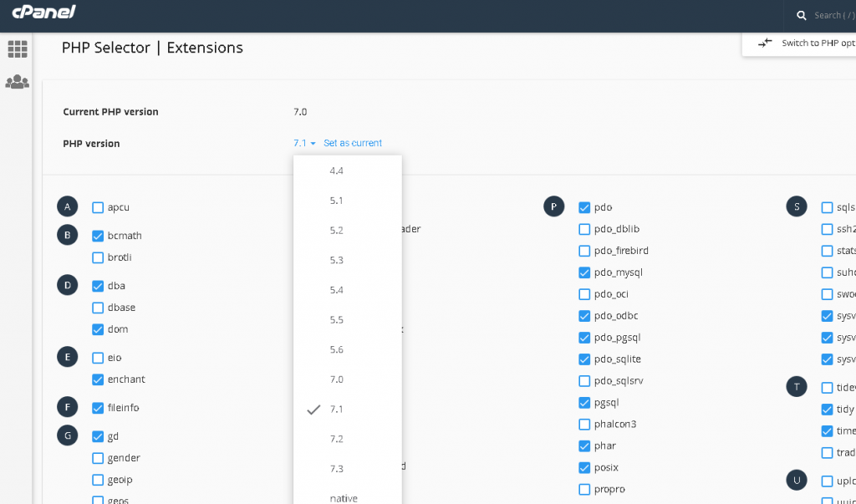Click the Set as current link
Screen dimensions: 856x504
(x=353, y=144)
